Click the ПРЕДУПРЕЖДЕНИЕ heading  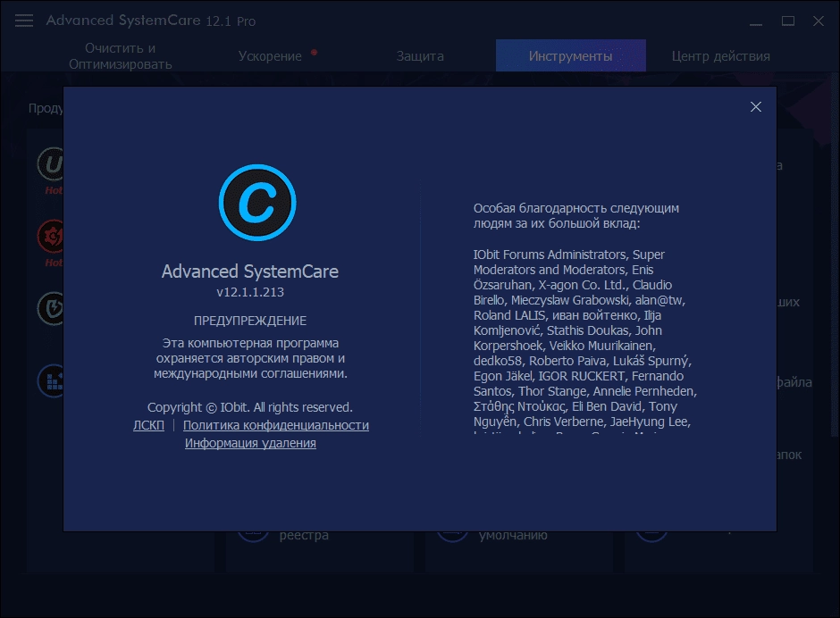[x=250, y=321]
